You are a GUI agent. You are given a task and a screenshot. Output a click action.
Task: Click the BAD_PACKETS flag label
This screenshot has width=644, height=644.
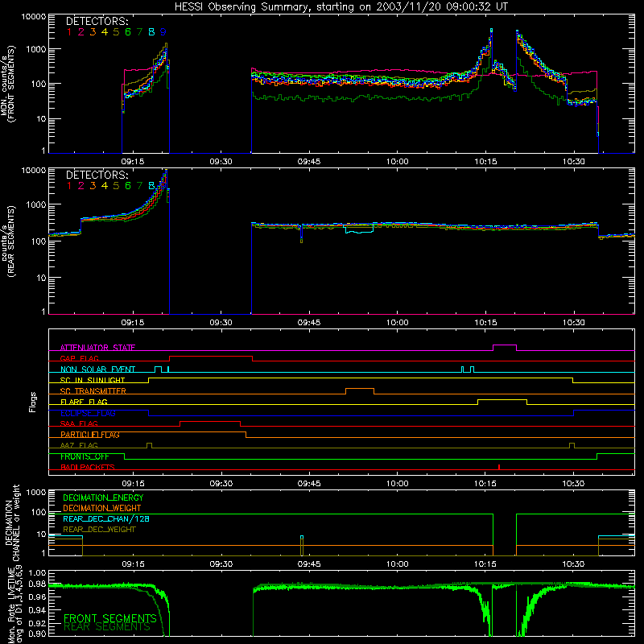pos(88,468)
